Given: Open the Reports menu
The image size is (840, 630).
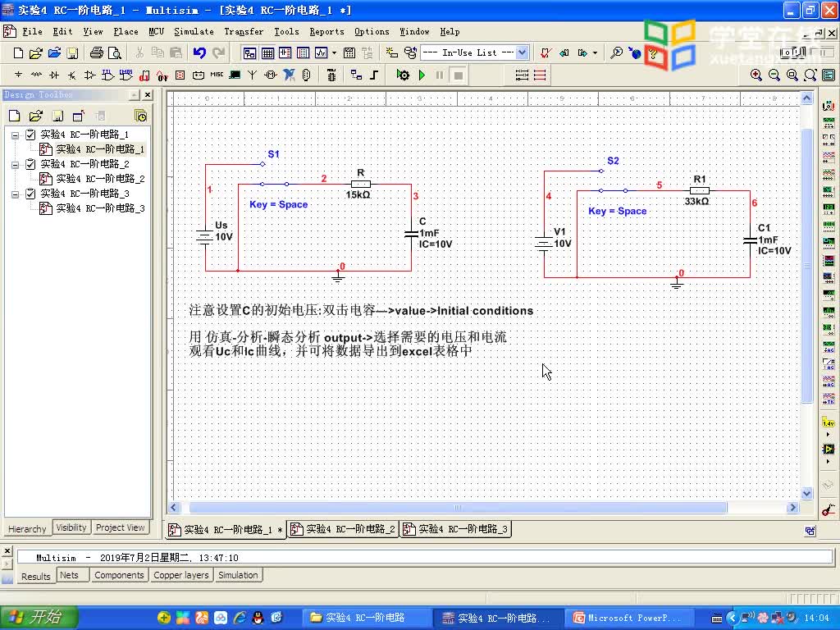Looking at the screenshot, I should pyautogui.click(x=326, y=32).
